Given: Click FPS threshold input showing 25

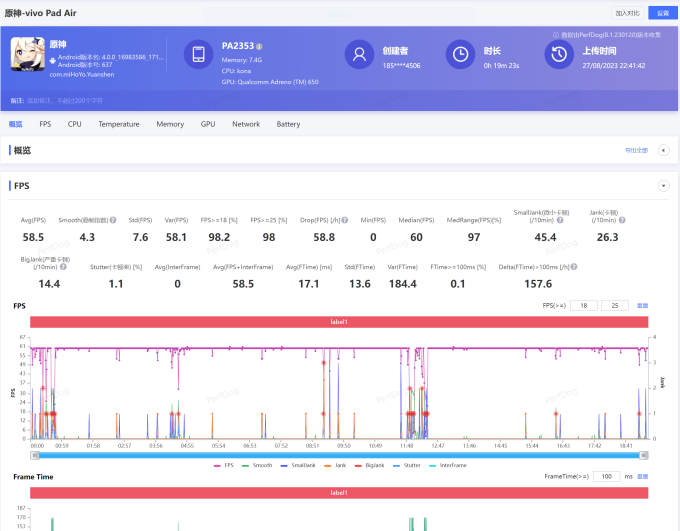Looking at the screenshot, I should pyautogui.click(x=615, y=305).
